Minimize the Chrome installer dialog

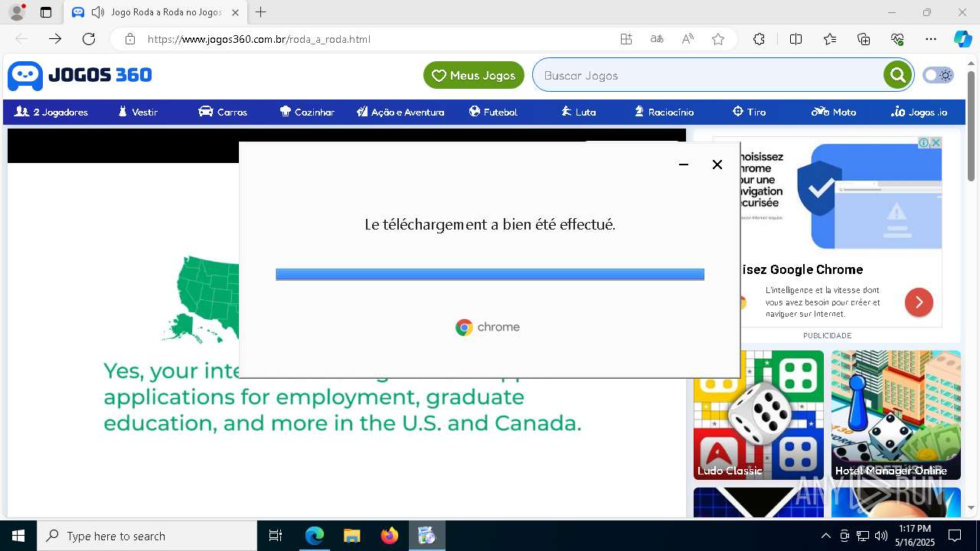(x=684, y=165)
